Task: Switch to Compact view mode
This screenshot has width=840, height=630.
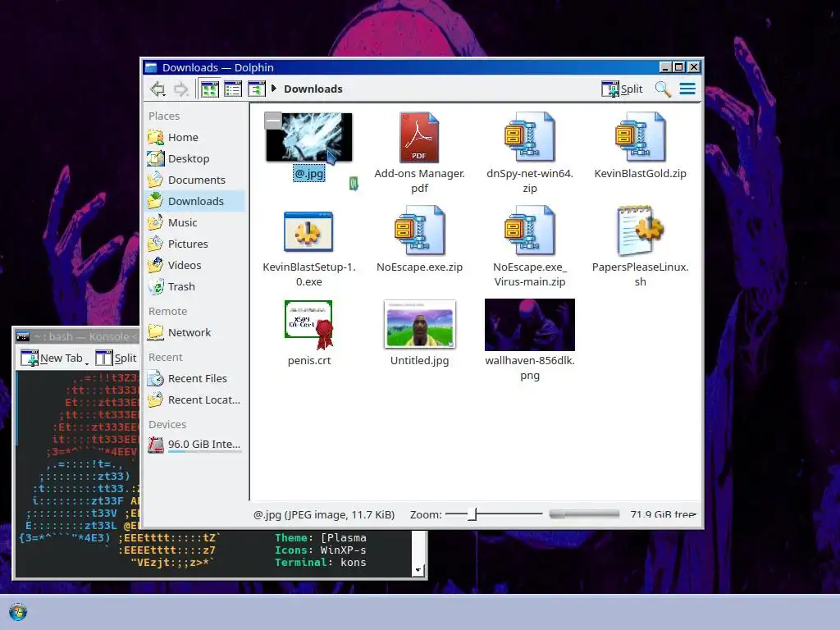Action: pos(233,89)
